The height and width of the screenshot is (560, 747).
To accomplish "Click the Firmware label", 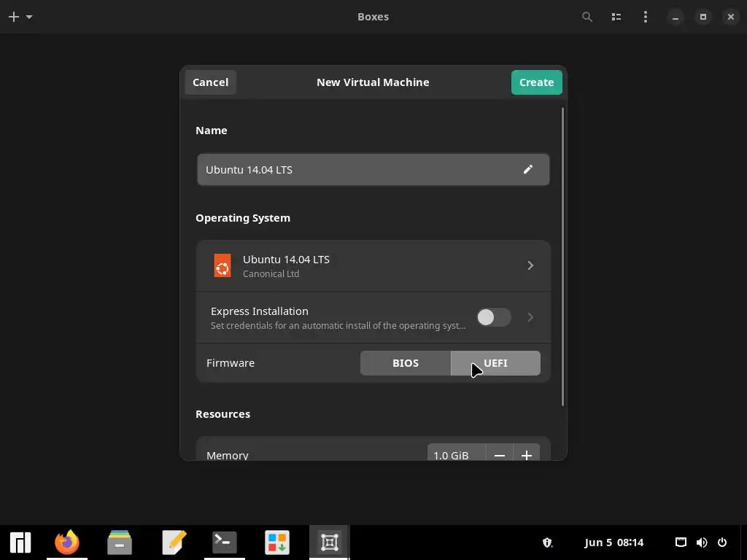I will click(231, 363).
